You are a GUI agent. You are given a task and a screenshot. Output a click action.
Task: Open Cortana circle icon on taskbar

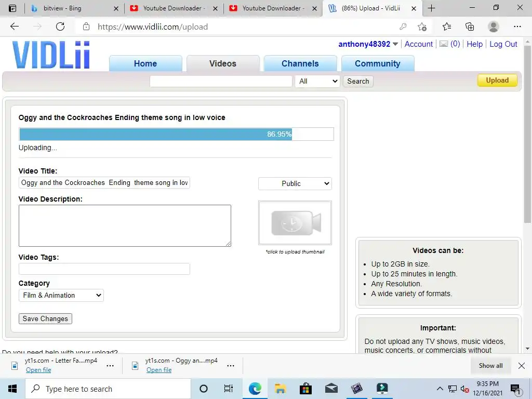point(203,389)
